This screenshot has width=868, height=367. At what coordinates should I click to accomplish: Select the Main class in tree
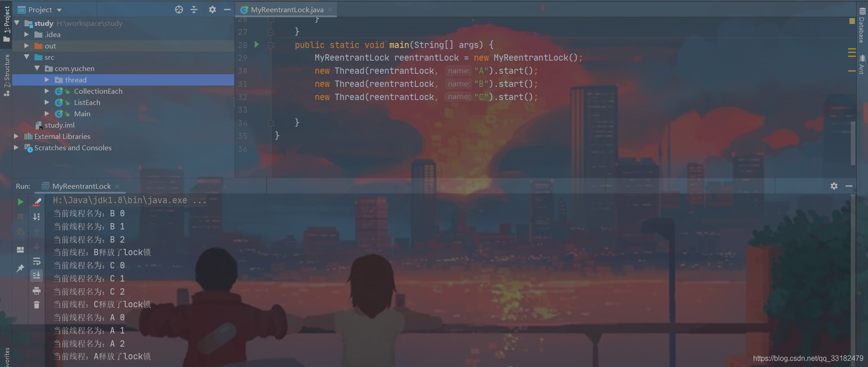pos(82,114)
